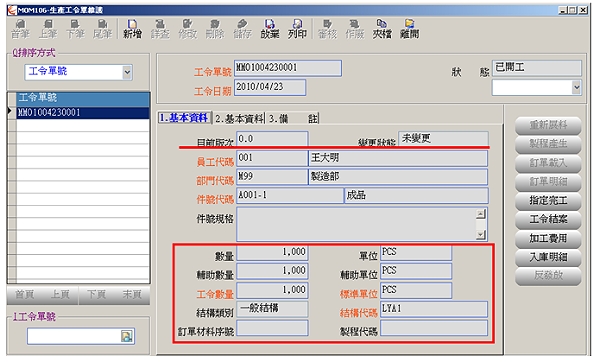This screenshot has width=600, height=363.
Task: Click the 工令結案 button
Action: [548, 220]
